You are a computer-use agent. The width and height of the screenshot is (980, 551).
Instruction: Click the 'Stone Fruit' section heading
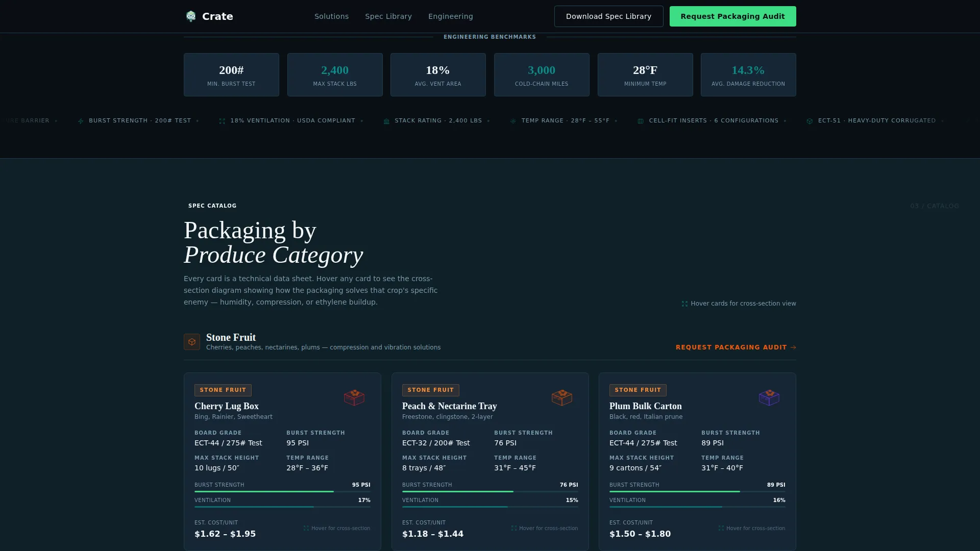click(x=231, y=338)
